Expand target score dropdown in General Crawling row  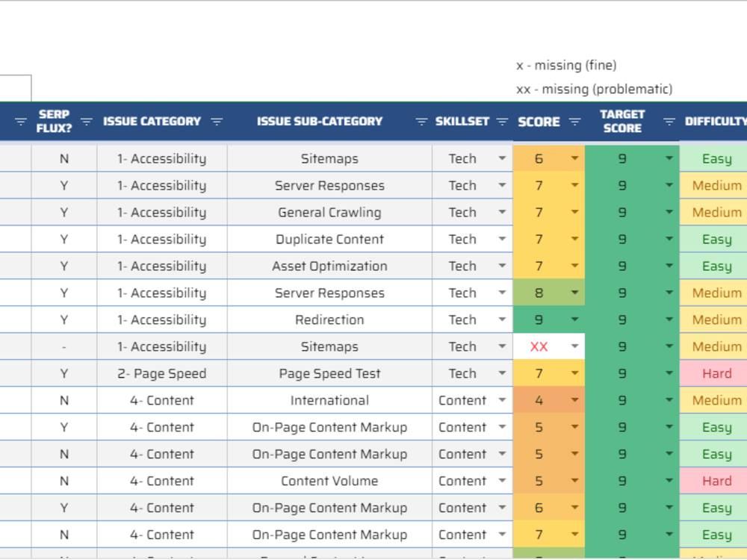click(669, 212)
